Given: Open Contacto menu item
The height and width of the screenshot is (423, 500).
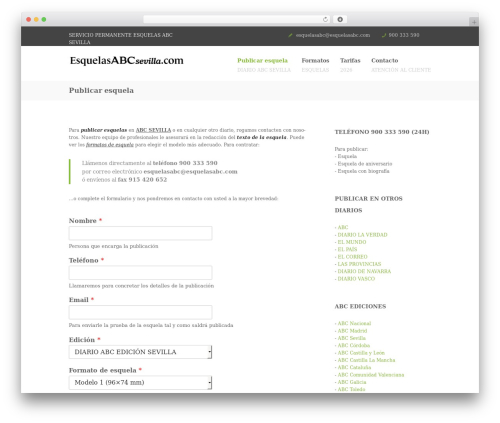Looking at the screenshot, I should point(385,61).
